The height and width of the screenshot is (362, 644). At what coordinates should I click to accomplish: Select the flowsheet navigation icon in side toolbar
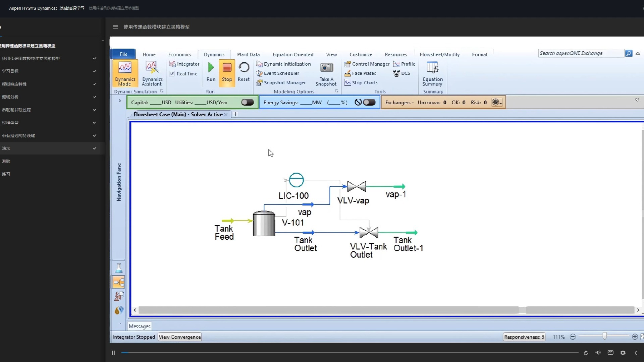[118, 282]
